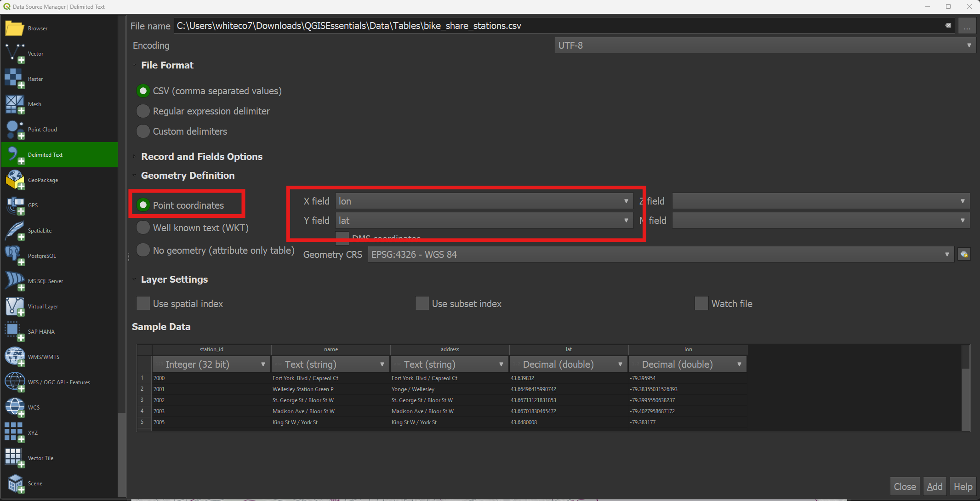Open the X field dropdown showing lon
Screen dimensions: 980x501
(484, 201)
